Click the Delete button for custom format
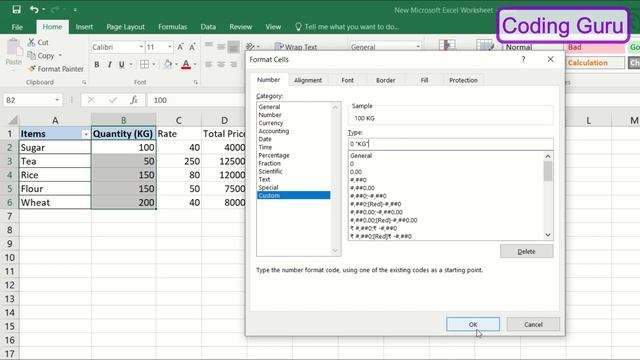The height and width of the screenshot is (360, 640). 527,251
